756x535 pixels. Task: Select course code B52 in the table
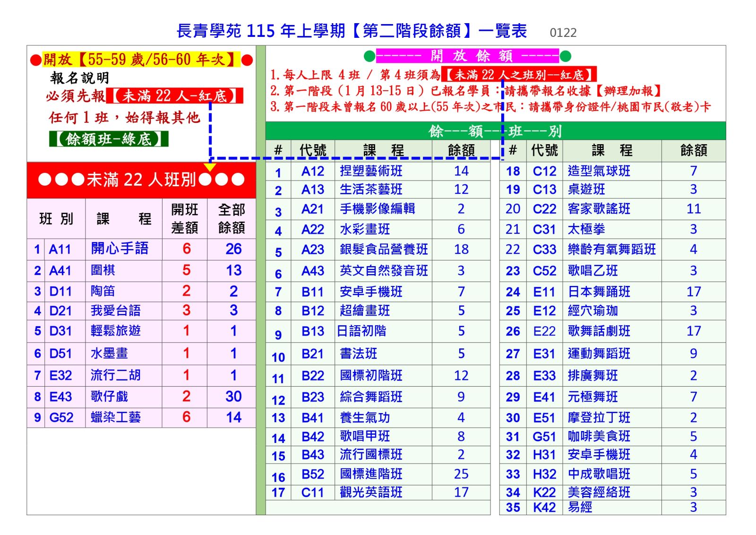313,474
